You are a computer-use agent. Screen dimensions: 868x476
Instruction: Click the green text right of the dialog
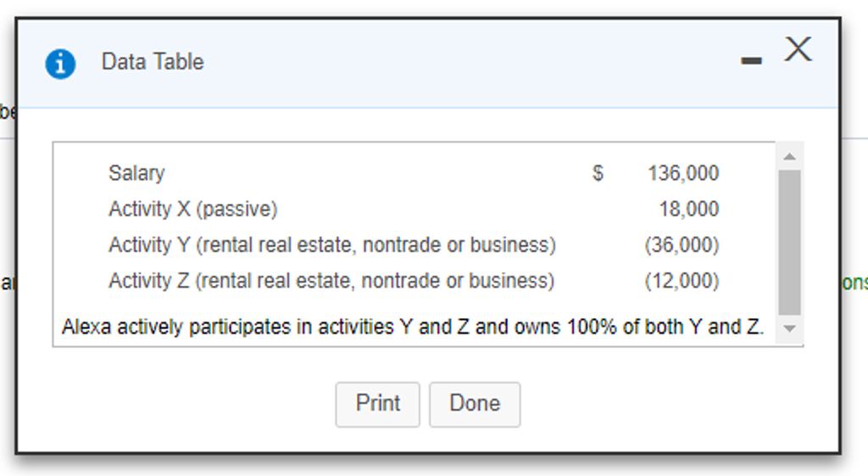pyautogui.click(x=854, y=283)
